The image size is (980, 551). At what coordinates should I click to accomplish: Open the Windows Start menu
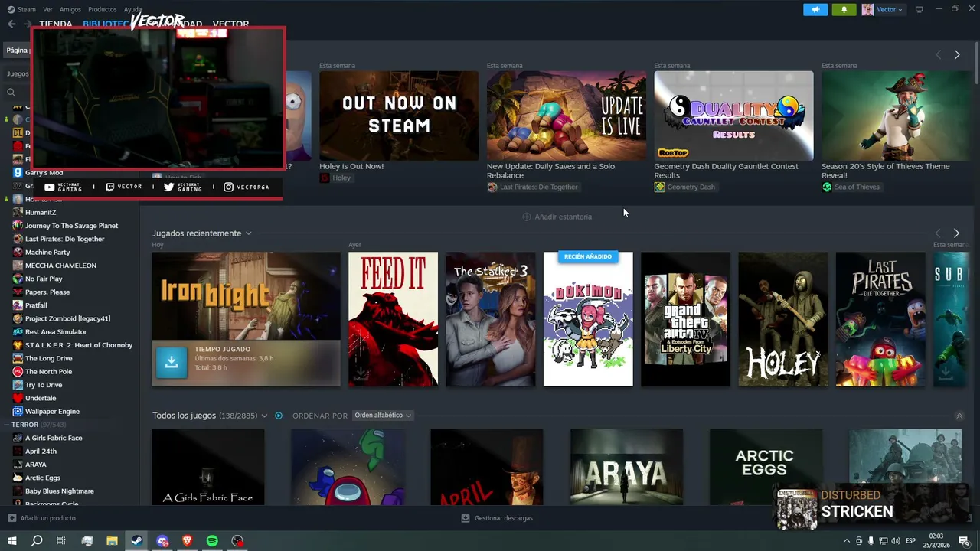[11, 541]
